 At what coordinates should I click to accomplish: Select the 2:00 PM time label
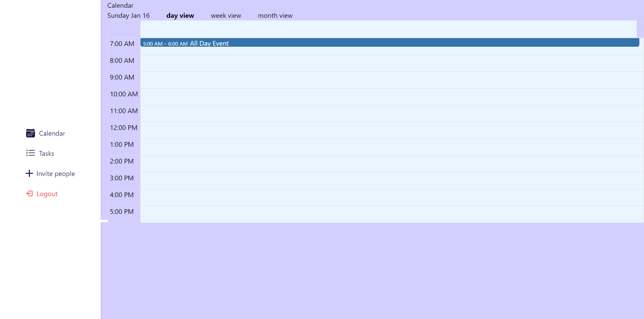[x=122, y=161]
